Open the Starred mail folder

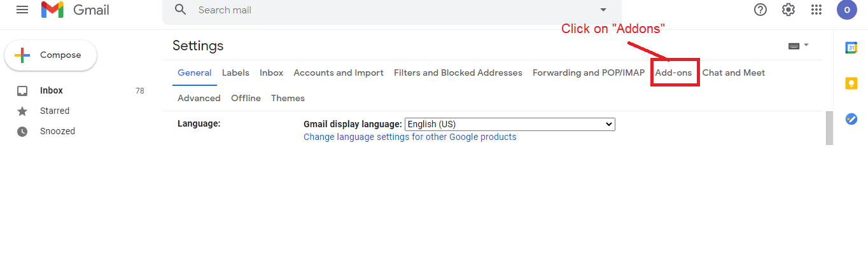click(x=55, y=111)
